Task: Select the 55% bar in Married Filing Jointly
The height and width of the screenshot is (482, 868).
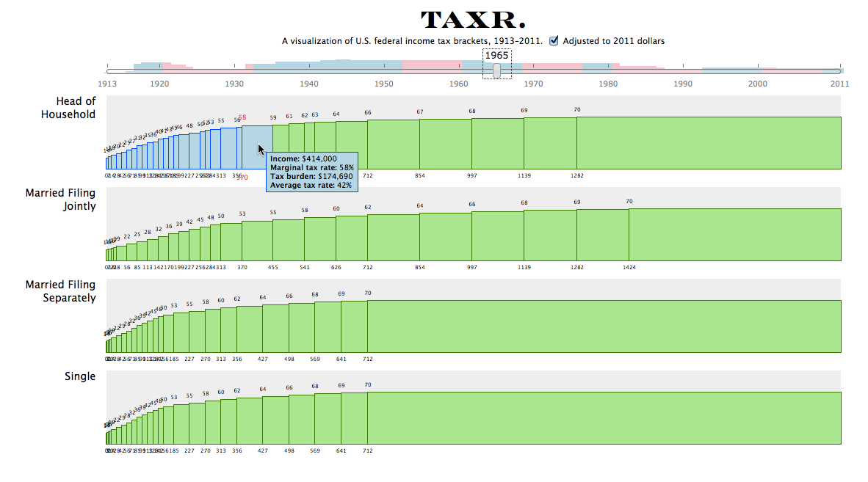Action: coord(288,240)
